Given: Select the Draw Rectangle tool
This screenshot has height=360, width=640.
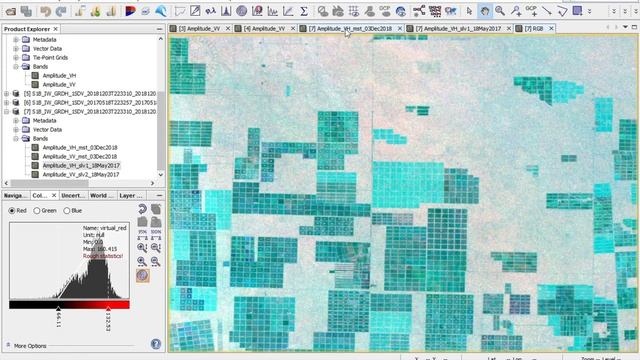Looking at the screenshot, I should pos(577,11).
